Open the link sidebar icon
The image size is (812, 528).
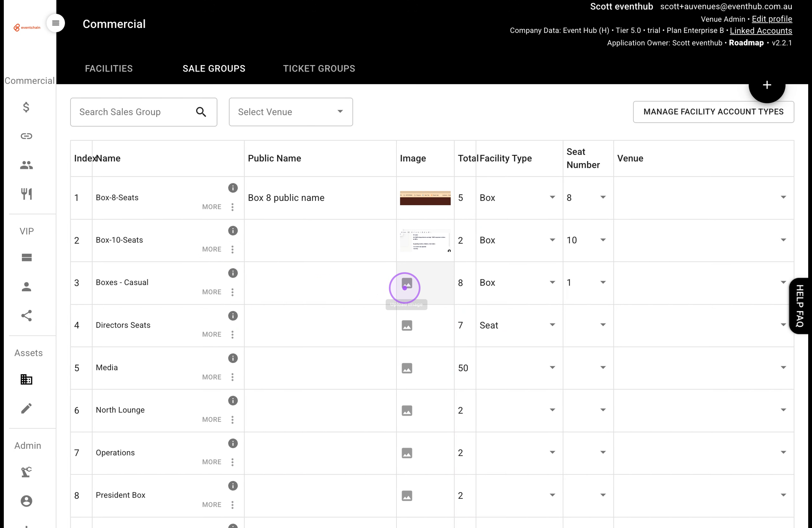pyautogui.click(x=26, y=136)
